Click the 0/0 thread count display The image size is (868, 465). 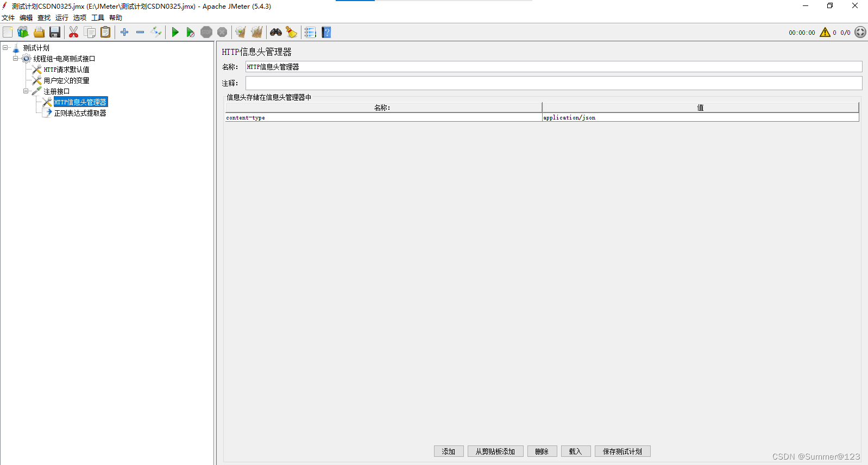click(845, 33)
